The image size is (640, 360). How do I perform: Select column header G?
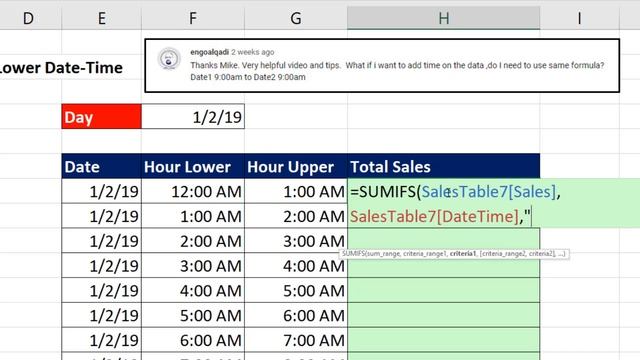pyautogui.click(x=296, y=18)
